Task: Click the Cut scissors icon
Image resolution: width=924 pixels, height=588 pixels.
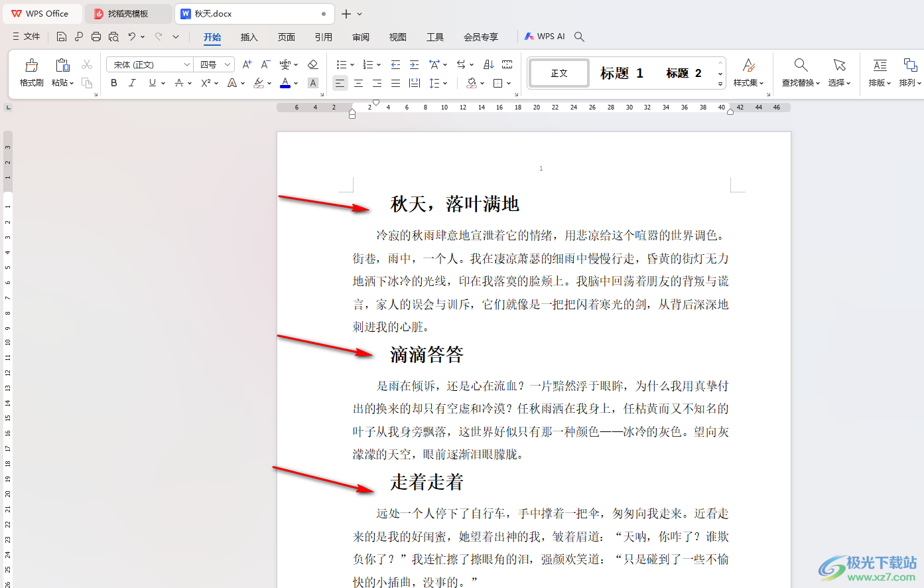Action: (x=87, y=64)
